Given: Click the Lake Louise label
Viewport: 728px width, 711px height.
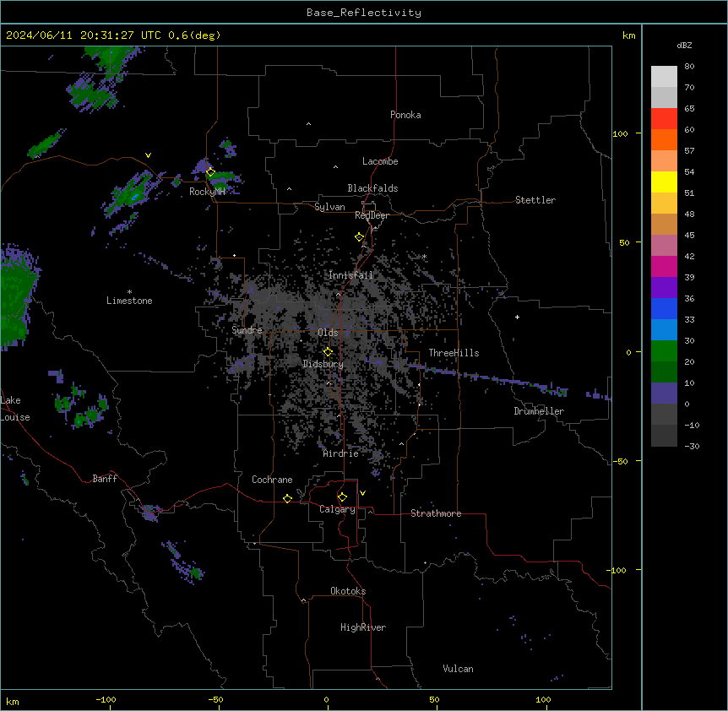Looking at the screenshot, I should point(15,409).
